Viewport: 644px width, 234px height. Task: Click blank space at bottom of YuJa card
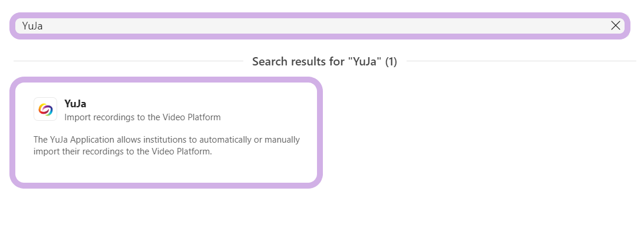click(x=166, y=172)
